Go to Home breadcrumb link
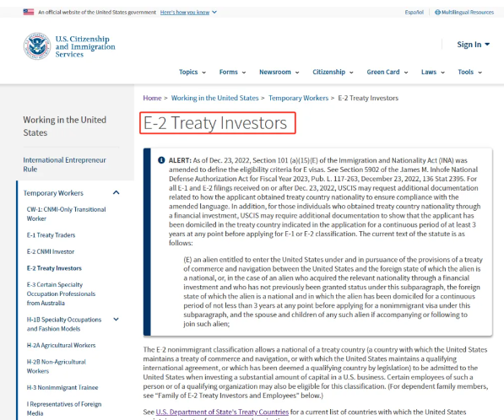The height and width of the screenshot is (420, 504). pos(152,98)
